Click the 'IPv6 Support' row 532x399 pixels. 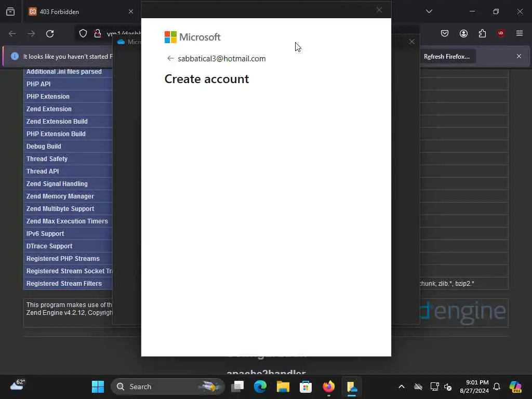point(68,233)
